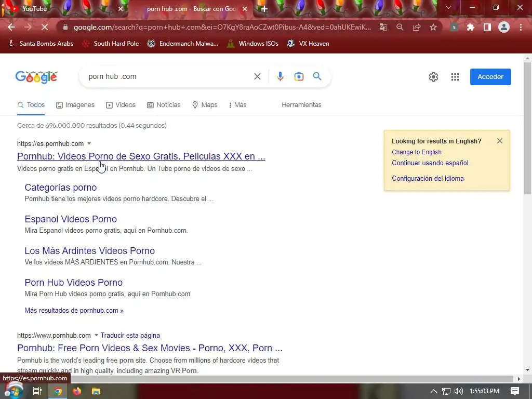Dismiss the language suggestion box

pos(500,141)
